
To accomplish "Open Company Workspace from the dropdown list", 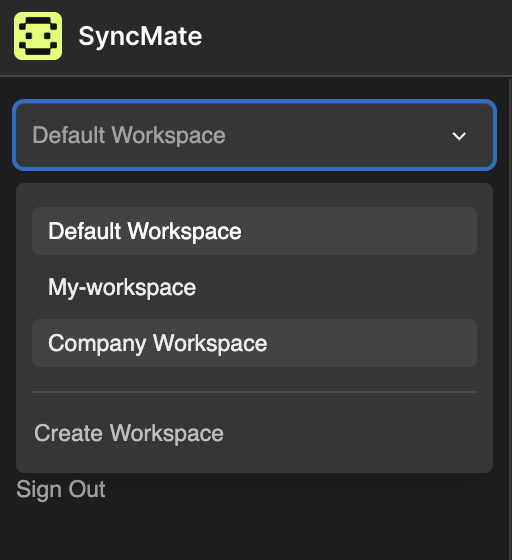I will coord(254,343).
